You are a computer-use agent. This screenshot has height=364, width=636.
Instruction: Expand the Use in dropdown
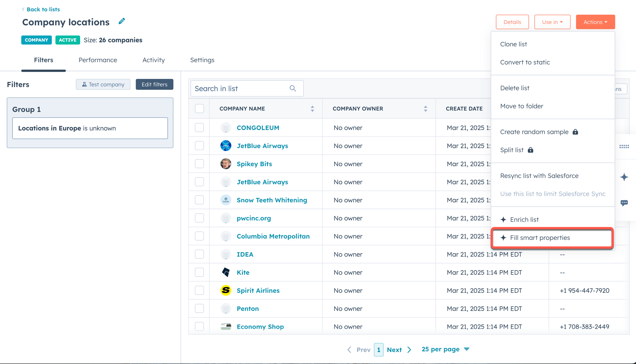coord(552,22)
